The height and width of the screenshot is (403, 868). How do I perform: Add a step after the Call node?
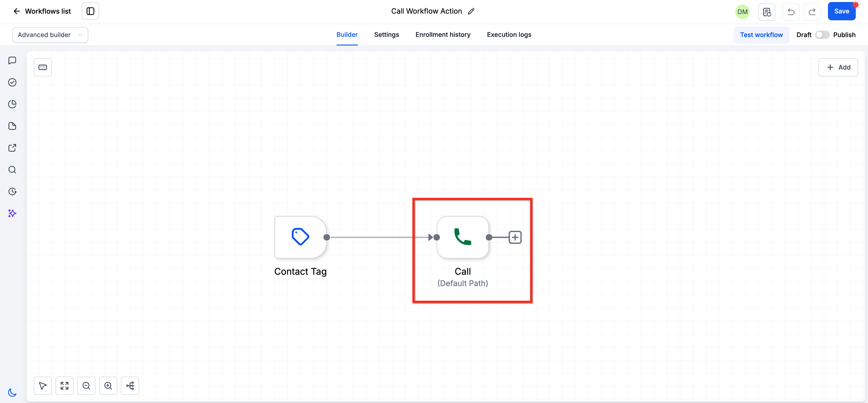[x=515, y=237]
